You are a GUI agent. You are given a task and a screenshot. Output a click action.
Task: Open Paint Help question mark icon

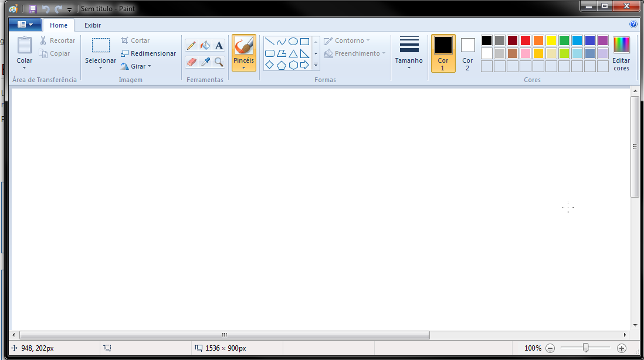point(633,24)
